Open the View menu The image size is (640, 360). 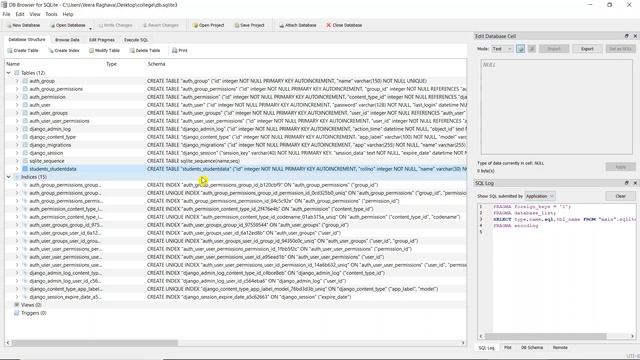click(x=35, y=14)
